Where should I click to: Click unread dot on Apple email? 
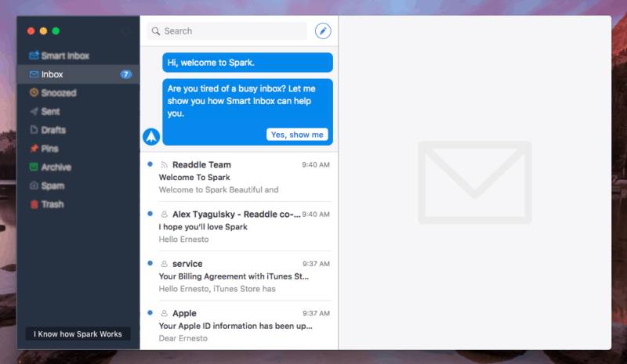pyautogui.click(x=150, y=312)
